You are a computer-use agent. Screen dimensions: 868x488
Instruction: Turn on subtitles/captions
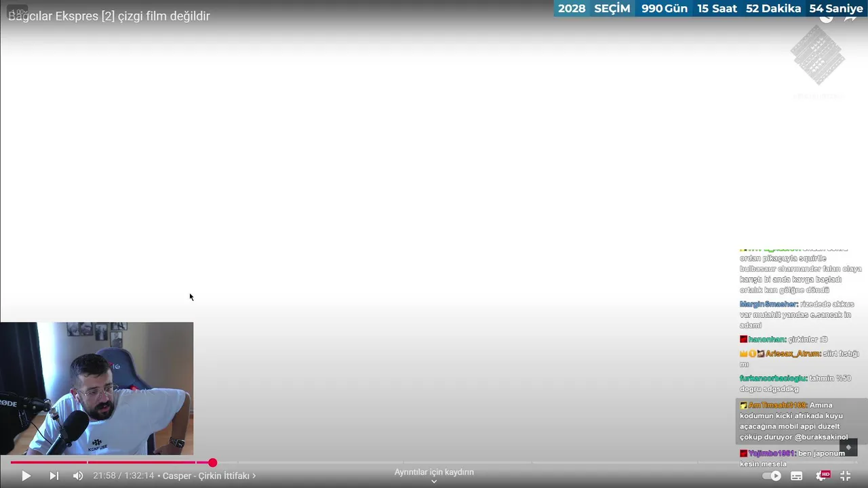[x=797, y=476]
